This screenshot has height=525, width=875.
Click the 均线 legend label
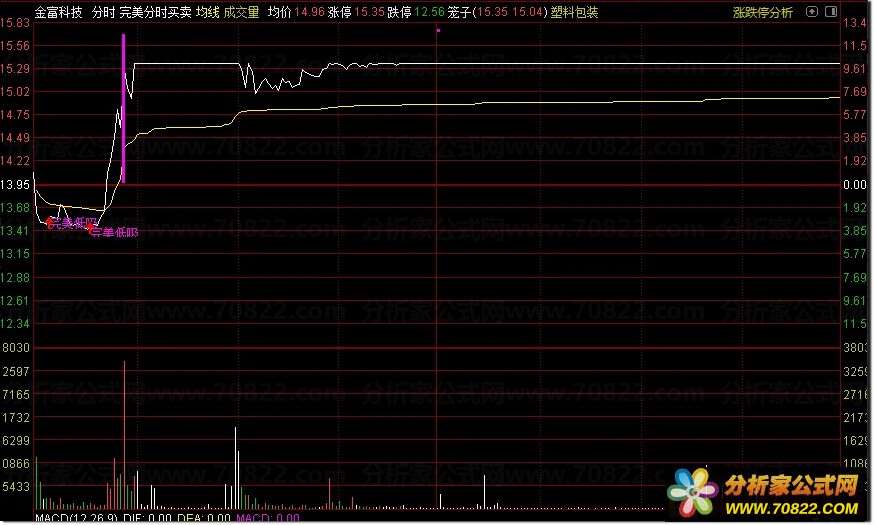coord(208,12)
